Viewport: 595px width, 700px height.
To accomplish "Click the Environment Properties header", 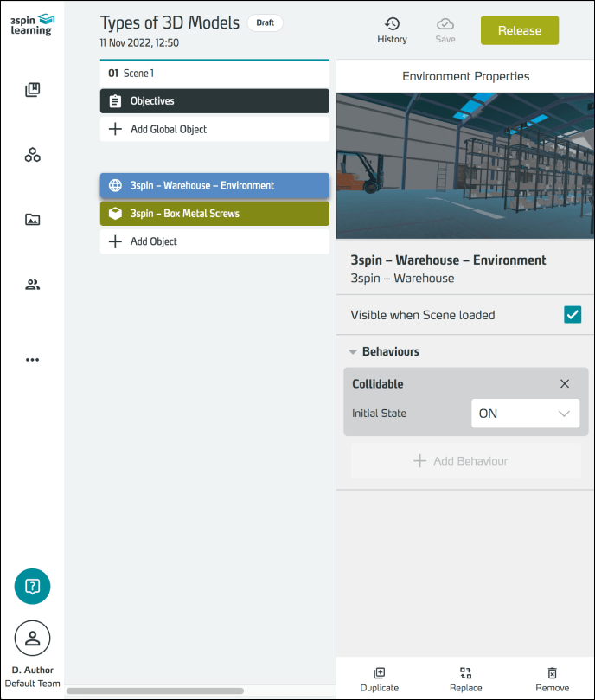I will click(465, 76).
